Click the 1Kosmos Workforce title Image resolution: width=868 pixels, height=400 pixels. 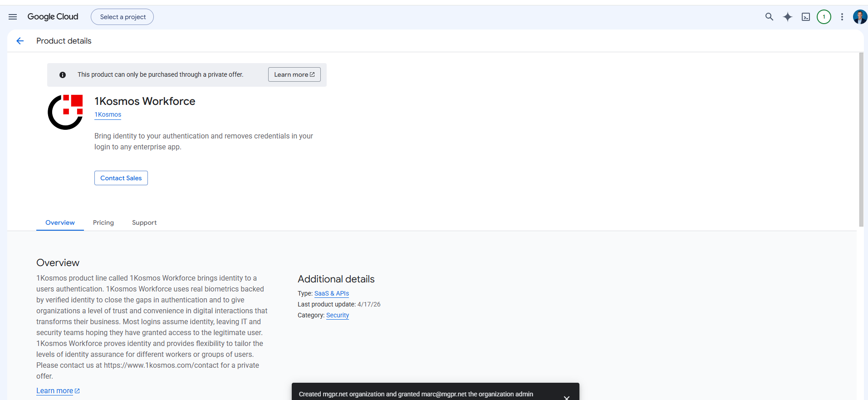[145, 101]
